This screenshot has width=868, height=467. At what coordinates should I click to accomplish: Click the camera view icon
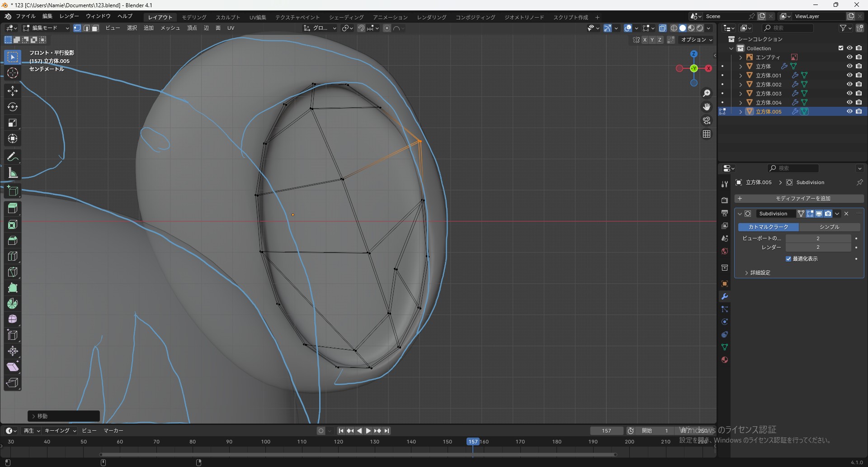(707, 120)
